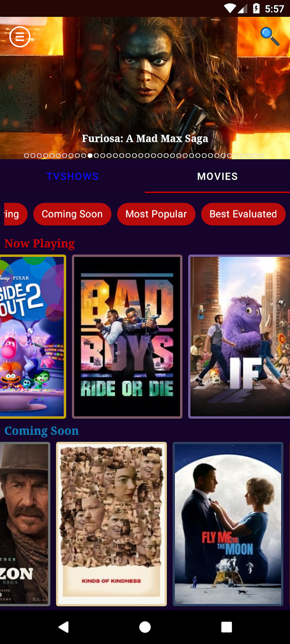Open the Kinds of Kindness poster
The height and width of the screenshot is (644, 290).
[x=111, y=524]
